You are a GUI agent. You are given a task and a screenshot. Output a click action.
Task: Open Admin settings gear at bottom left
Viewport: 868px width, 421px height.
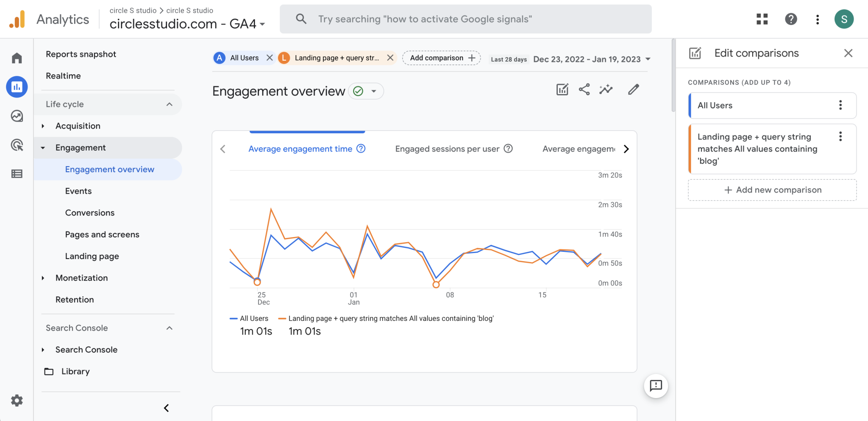coord(17,400)
